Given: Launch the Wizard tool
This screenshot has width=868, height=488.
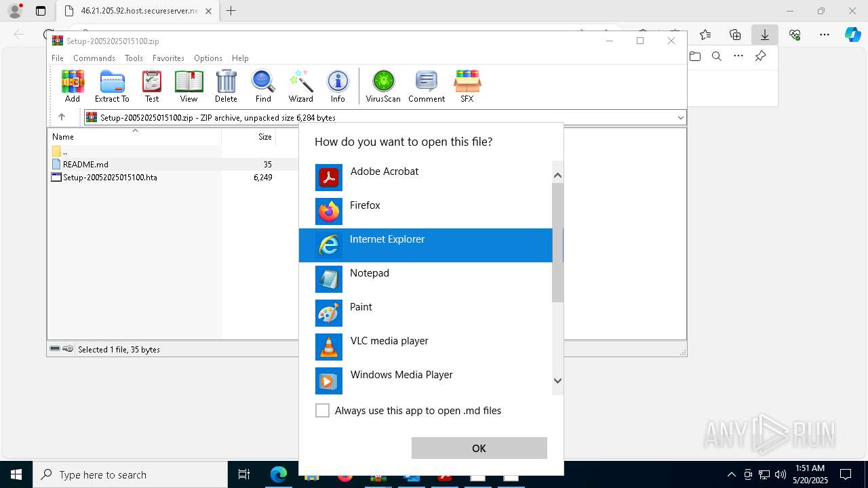Looking at the screenshot, I should [x=301, y=86].
